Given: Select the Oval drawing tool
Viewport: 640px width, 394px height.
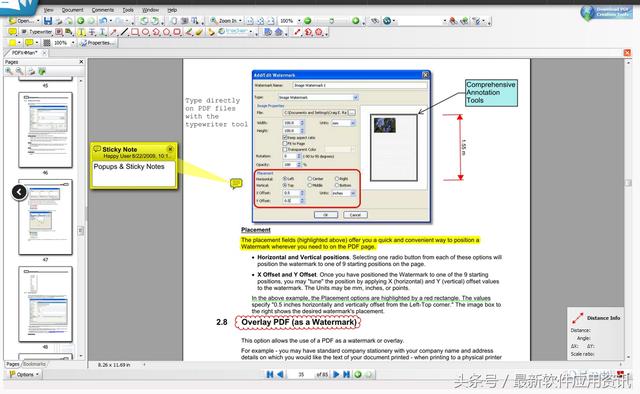Looking at the screenshot, I should click(145, 32).
